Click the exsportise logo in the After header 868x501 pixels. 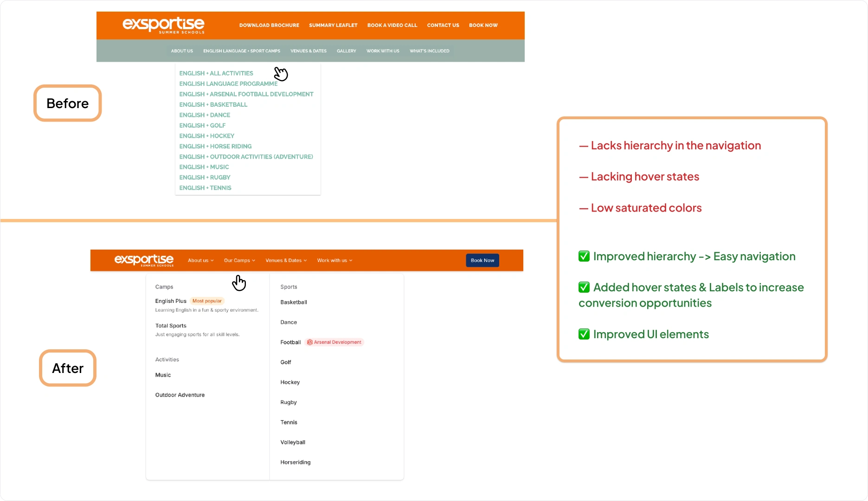(x=144, y=260)
